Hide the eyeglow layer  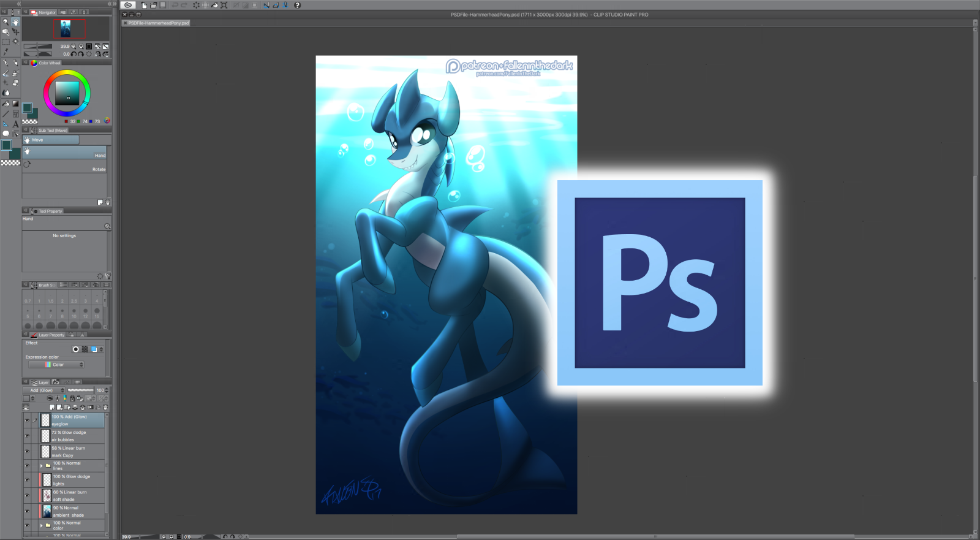point(27,420)
